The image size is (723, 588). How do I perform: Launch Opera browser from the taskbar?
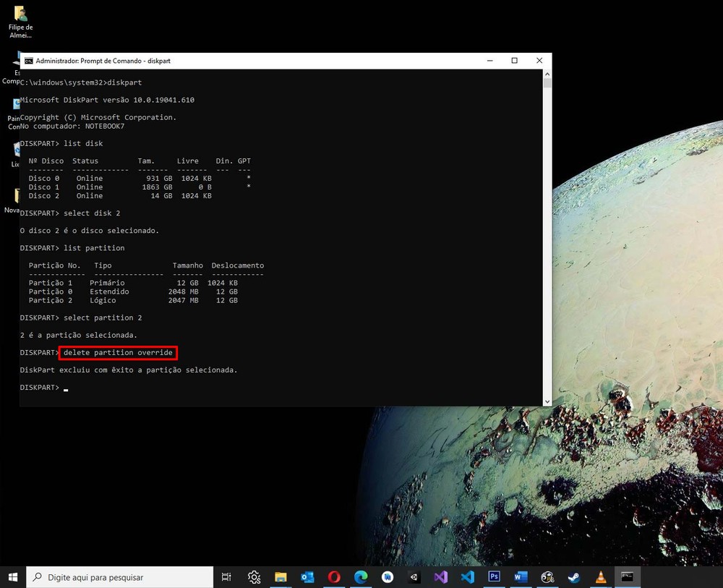[x=334, y=577]
